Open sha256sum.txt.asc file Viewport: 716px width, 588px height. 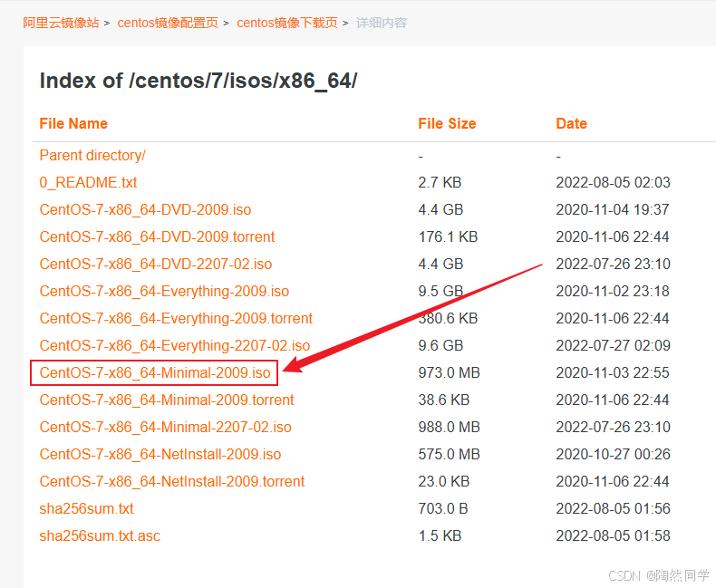pos(100,535)
